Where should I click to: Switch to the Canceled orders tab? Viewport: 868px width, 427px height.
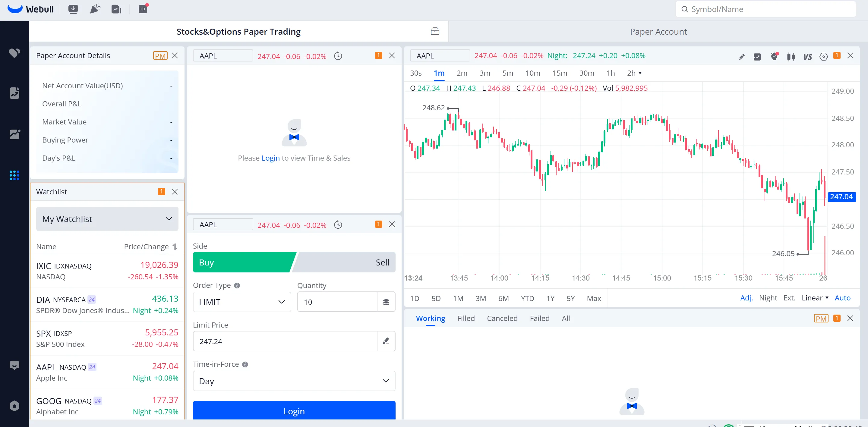pos(502,318)
